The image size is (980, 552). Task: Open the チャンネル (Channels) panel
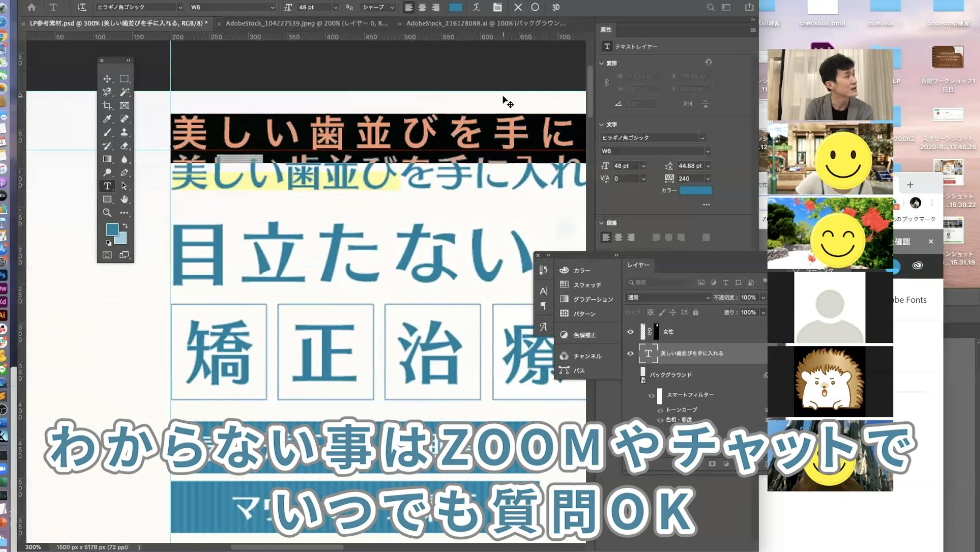pyautogui.click(x=588, y=356)
